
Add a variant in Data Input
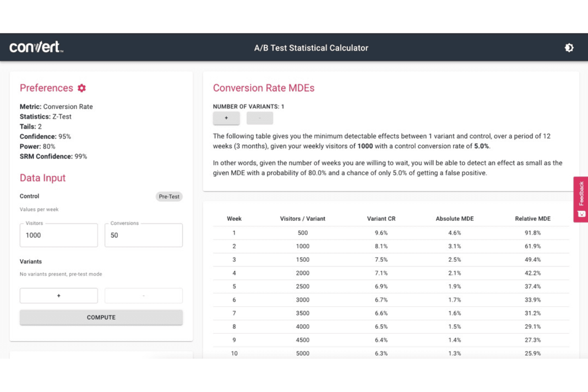[x=59, y=295]
